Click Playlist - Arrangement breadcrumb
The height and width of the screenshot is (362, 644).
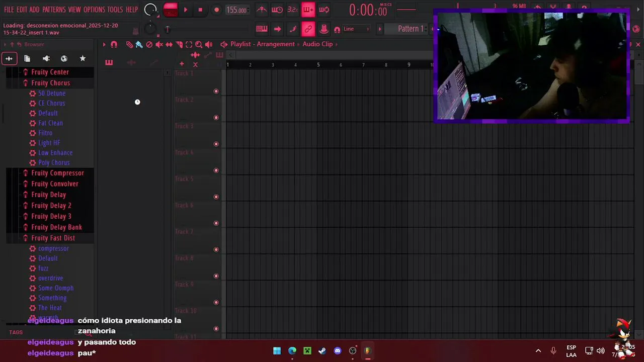tap(263, 44)
